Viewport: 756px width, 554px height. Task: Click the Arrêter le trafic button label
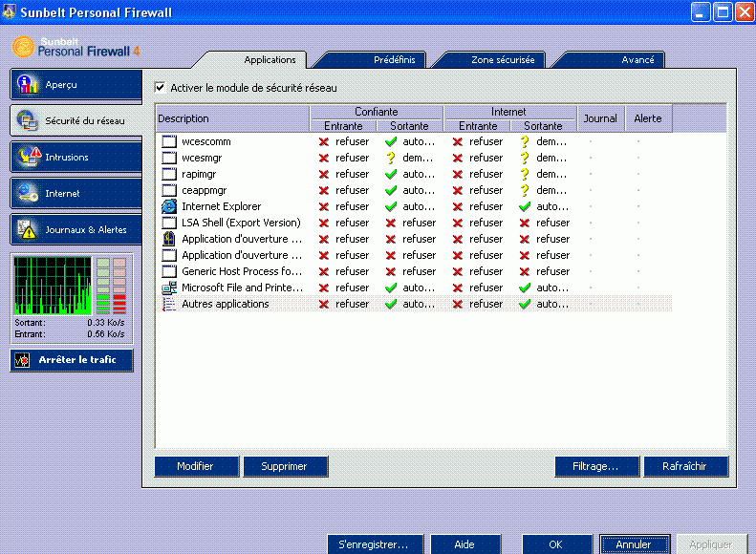pos(77,360)
